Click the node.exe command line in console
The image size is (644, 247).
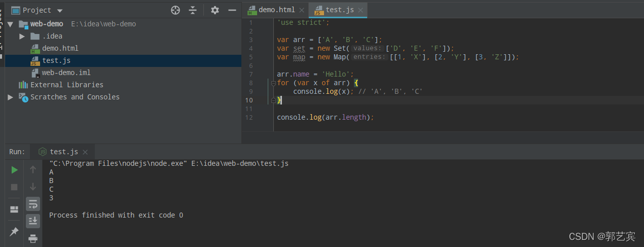point(169,163)
